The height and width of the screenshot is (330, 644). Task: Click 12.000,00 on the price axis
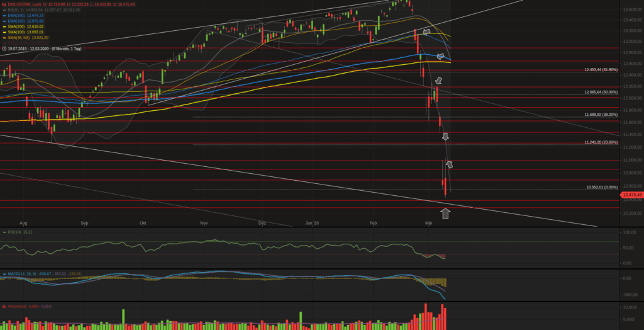[x=633, y=98]
